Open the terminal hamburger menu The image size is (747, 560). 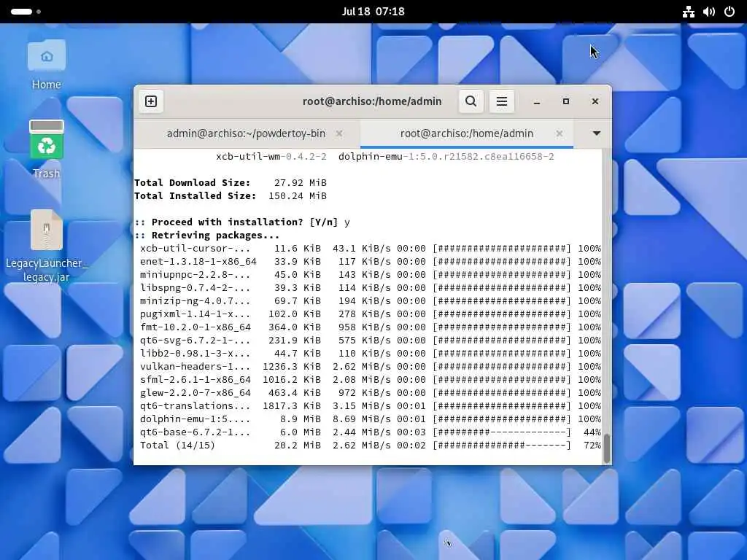pyautogui.click(x=501, y=101)
